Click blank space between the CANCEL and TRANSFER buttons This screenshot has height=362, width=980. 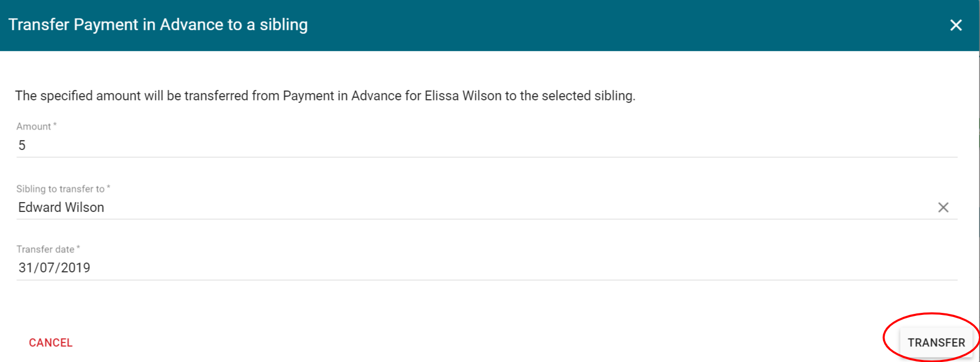[461, 343]
